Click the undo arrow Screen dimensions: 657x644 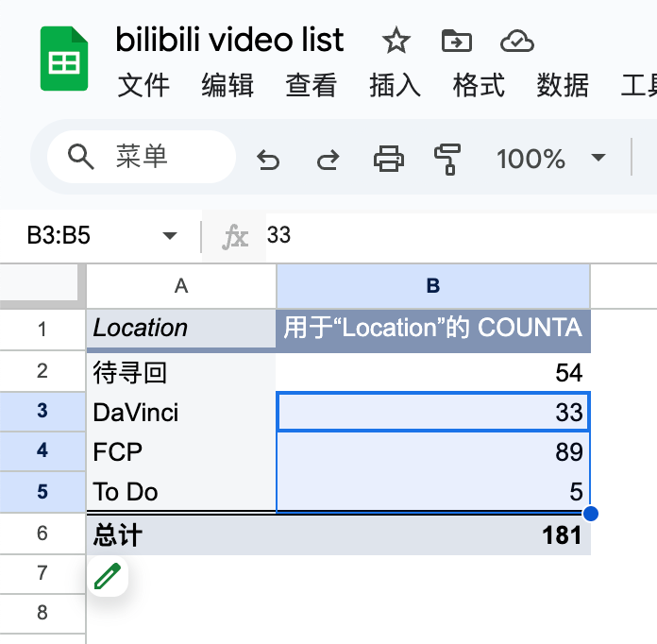pos(269,159)
